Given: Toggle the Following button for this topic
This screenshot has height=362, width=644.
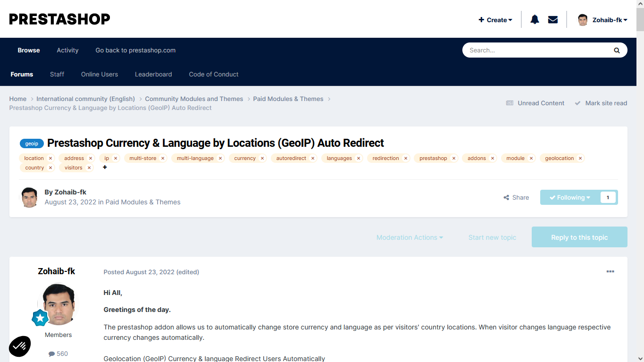Looking at the screenshot, I should click(x=570, y=197).
